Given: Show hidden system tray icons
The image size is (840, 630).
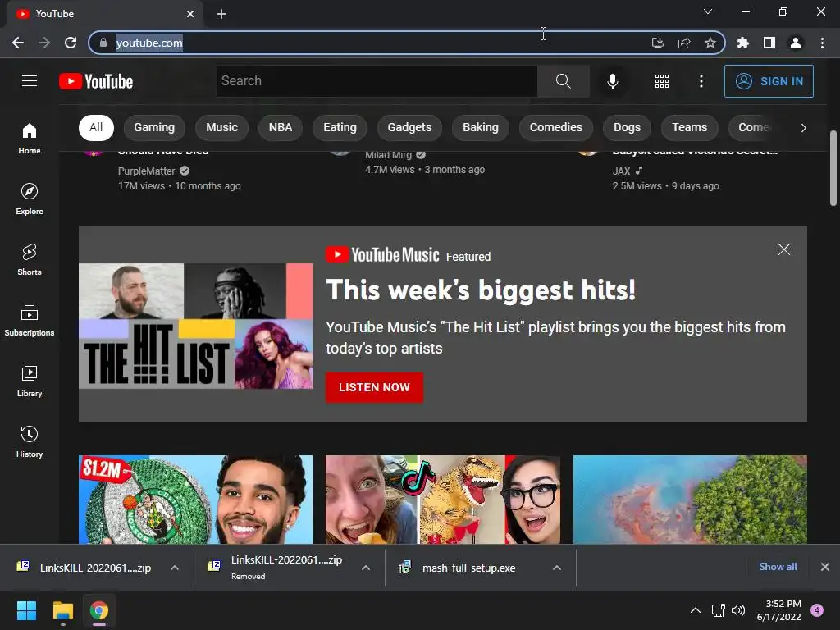Looking at the screenshot, I should tap(696, 610).
